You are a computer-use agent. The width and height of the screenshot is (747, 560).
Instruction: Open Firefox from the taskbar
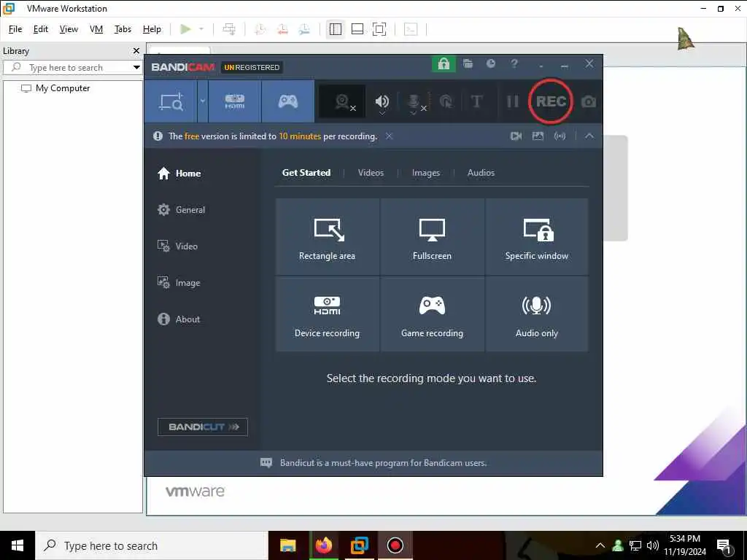[323, 545]
